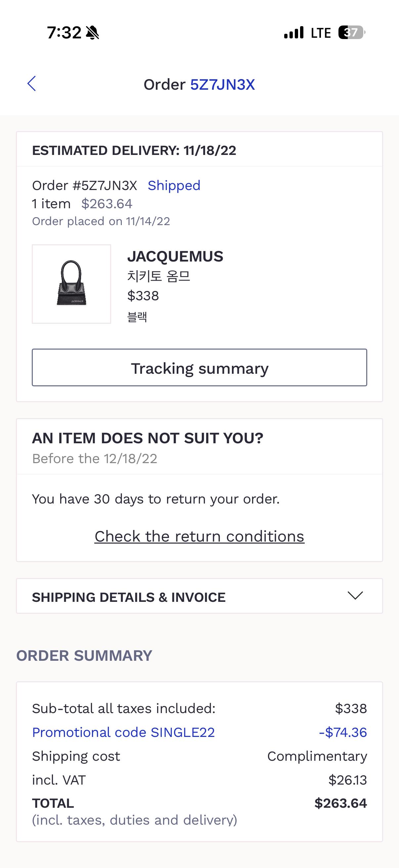The image size is (399, 868).
Task: Tap the An Item Does Not Suit You heading
Action: pyautogui.click(x=148, y=438)
